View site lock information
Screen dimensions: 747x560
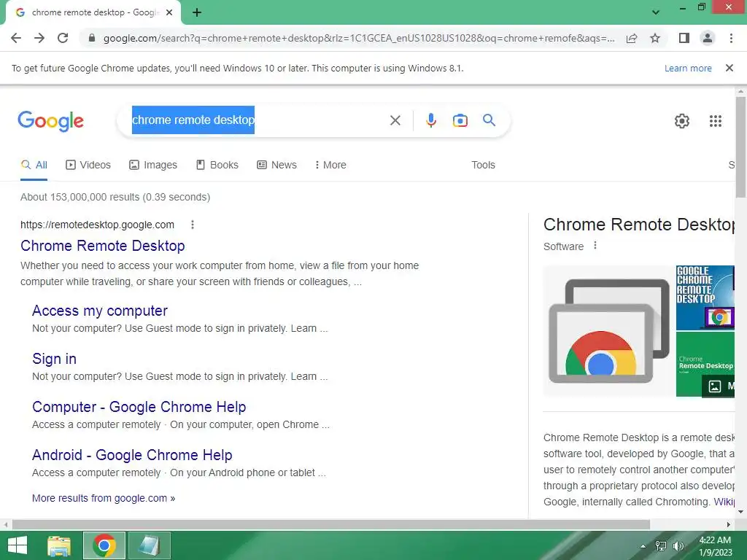(x=92, y=38)
